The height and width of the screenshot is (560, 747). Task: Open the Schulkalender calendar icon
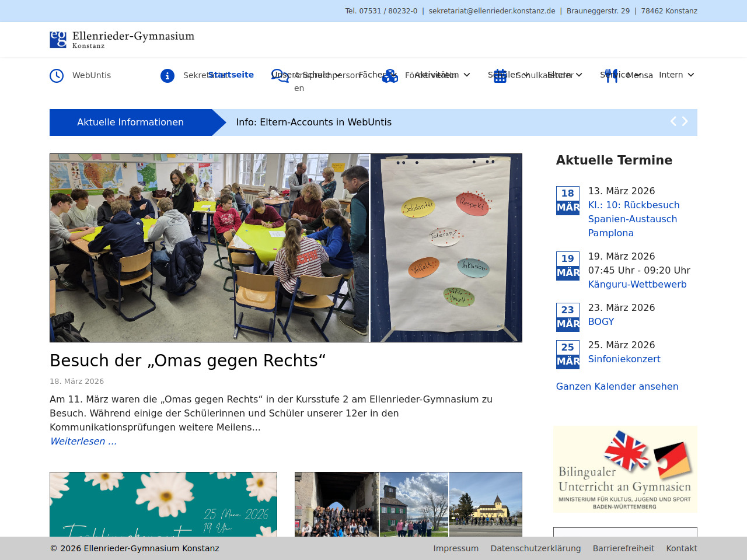pos(500,76)
